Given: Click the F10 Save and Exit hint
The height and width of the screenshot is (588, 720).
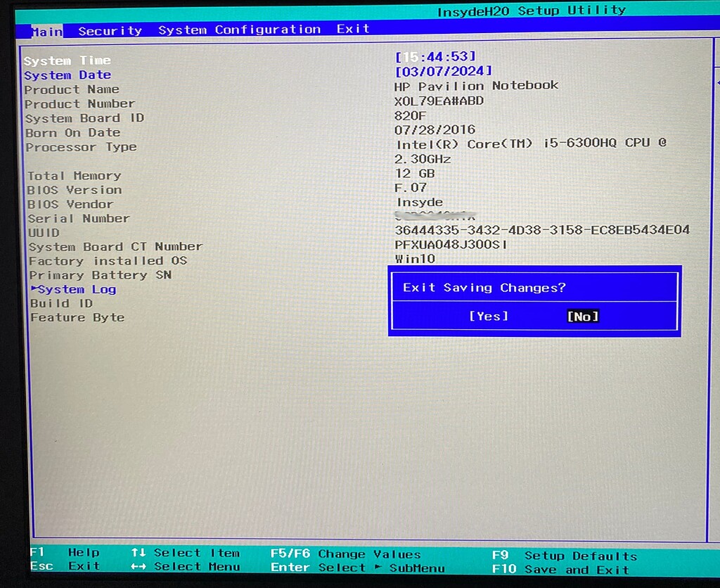Looking at the screenshot, I should tap(560, 570).
